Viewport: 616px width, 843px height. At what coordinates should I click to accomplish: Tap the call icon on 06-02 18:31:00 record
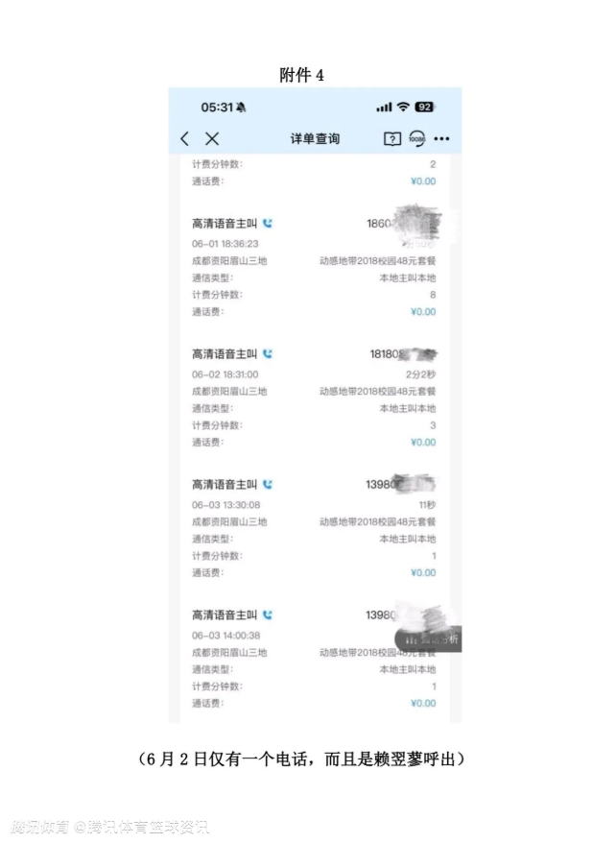(x=268, y=353)
